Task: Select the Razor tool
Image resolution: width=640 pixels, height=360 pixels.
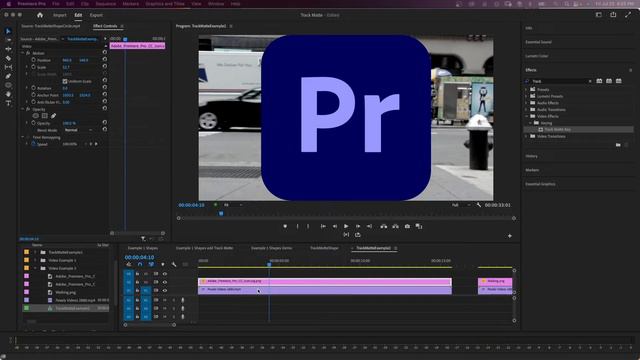Action: click(x=8, y=58)
